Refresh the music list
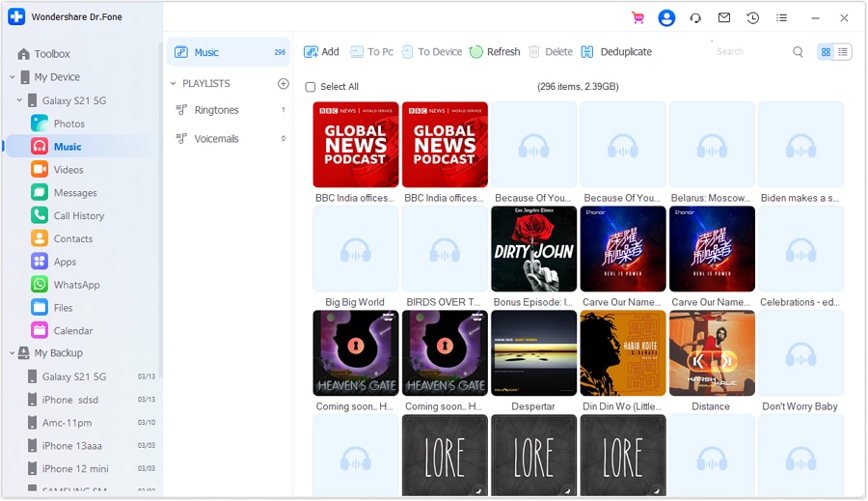The width and height of the screenshot is (868, 501). tap(495, 51)
